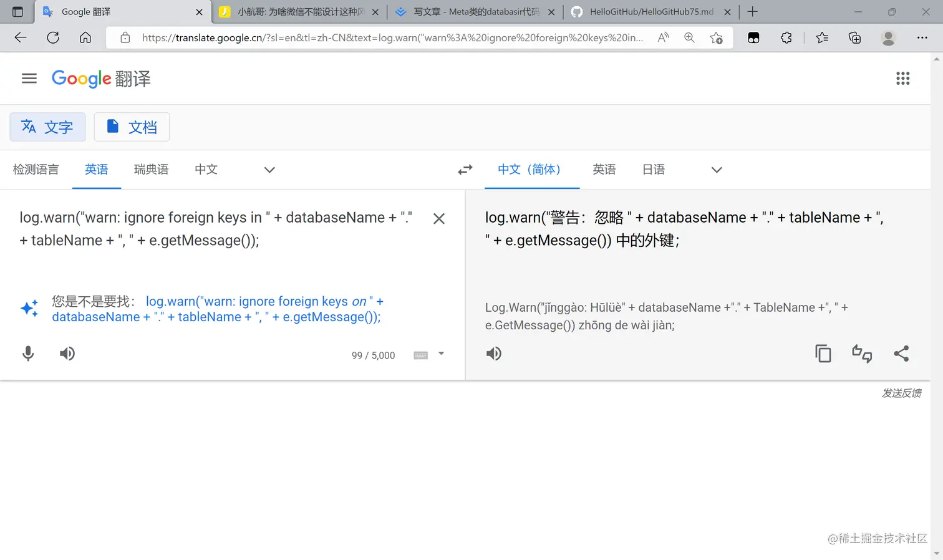Close the 写文章 tab

[x=551, y=12]
